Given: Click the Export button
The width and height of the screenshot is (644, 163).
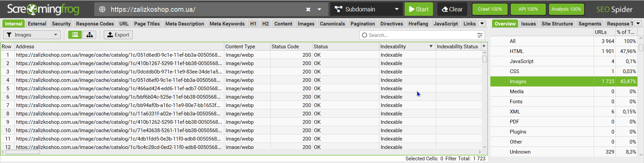Looking at the screenshot, I should point(118,35).
